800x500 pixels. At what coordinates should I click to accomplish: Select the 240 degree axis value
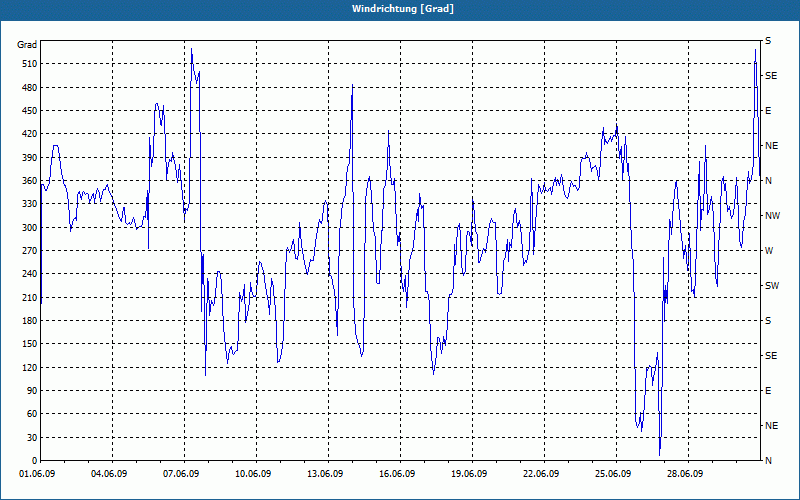(x=30, y=274)
